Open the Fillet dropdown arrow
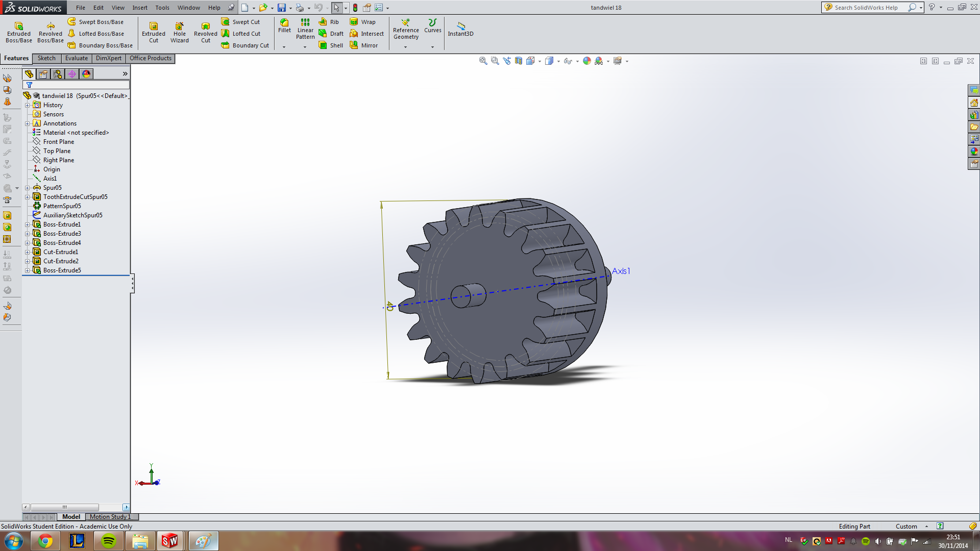The height and width of the screenshot is (551, 980). pyautogui.click(x=284, y=47)
